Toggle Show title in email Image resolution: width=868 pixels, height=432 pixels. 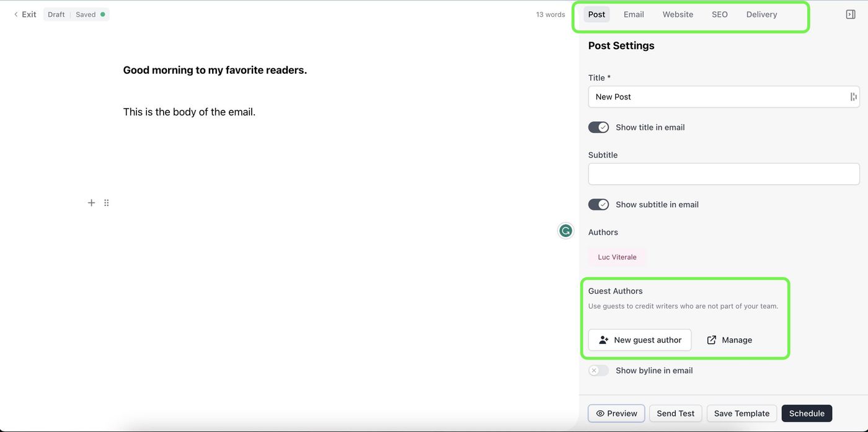tap(599, 127)
